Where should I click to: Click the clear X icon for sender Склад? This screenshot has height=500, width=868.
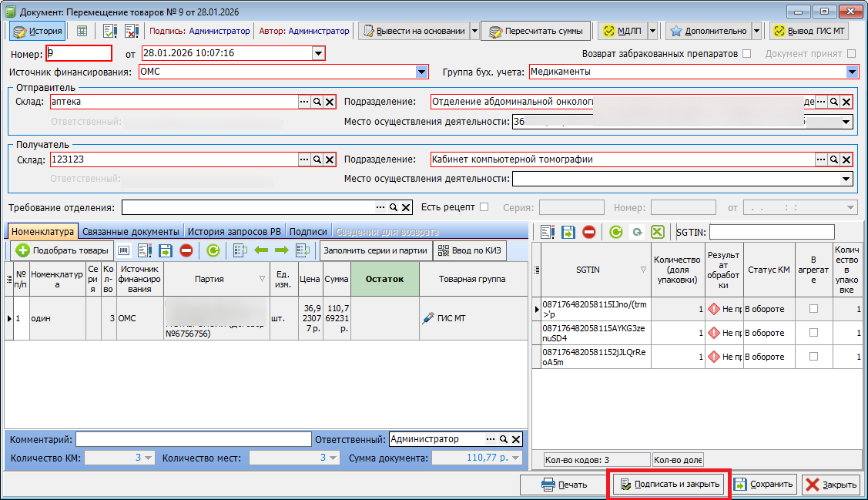[330, 102]
